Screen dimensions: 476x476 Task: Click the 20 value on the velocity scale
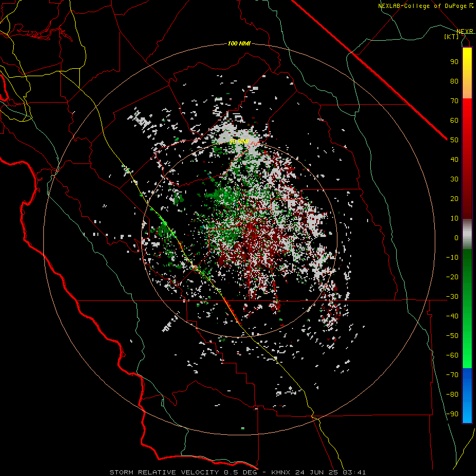pyautogui.click(x=454, y=199)
